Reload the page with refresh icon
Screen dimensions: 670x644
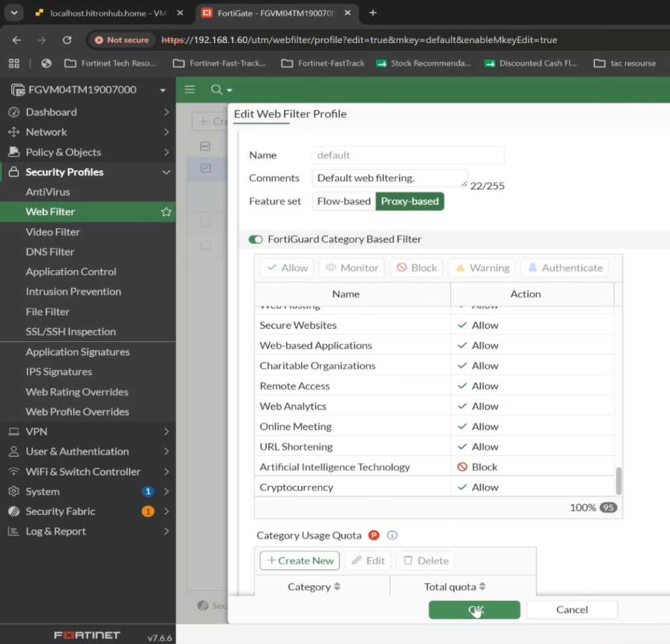click(x=67, y=40)
